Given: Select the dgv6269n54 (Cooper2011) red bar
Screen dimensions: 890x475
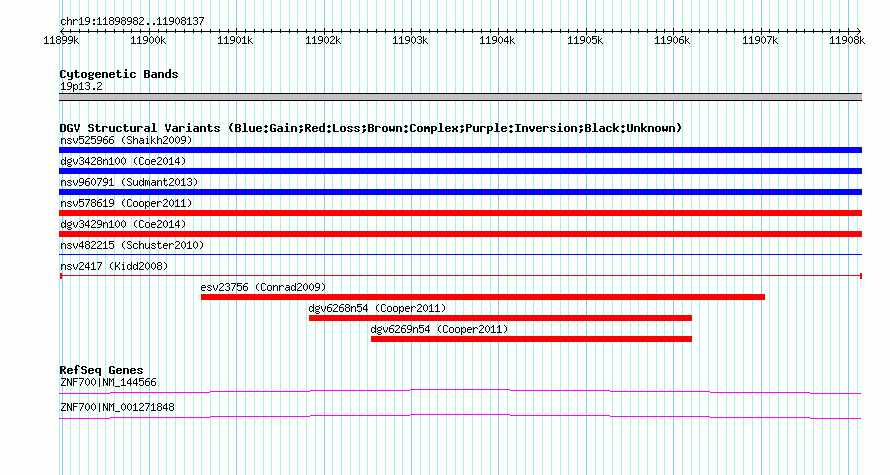Looking at the screenshot, I should pyautogui.click(x=531, y=339).
